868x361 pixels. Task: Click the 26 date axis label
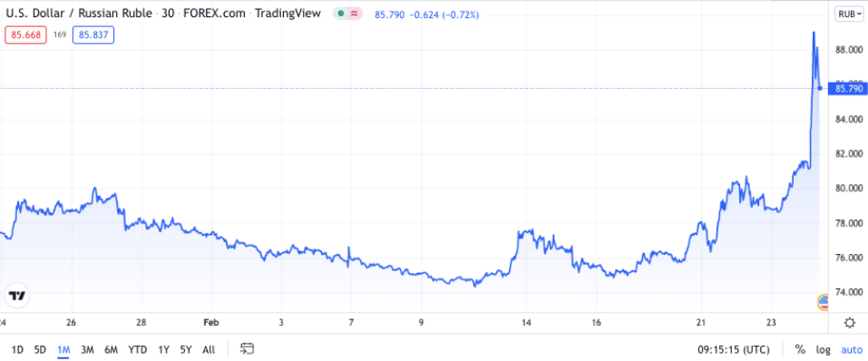coord(72,322)
